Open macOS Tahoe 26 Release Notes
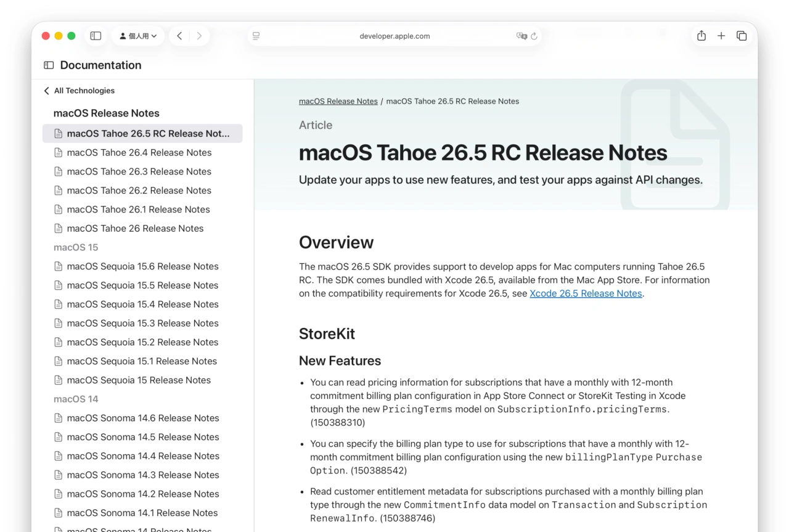This screenshot has width=789, height=532. (x=136, y=228)
